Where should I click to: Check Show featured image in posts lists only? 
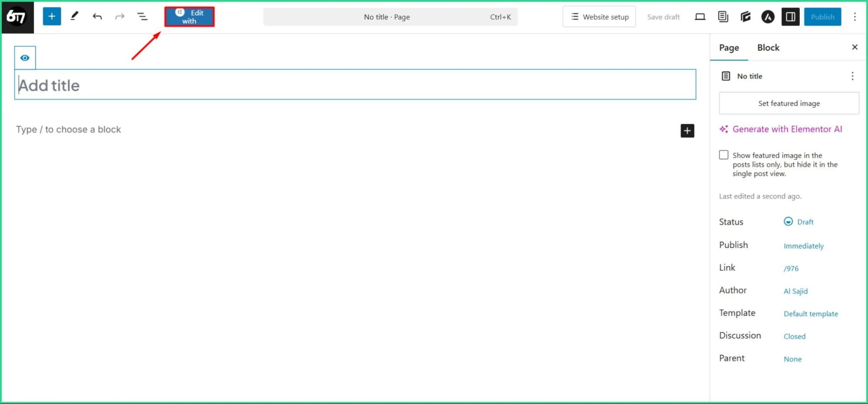point(723,155)
